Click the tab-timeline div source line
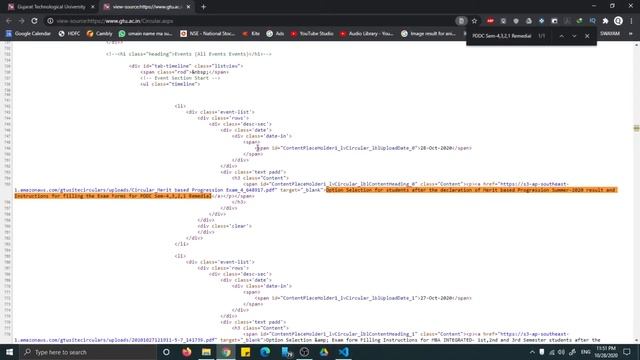 (186, 66)
